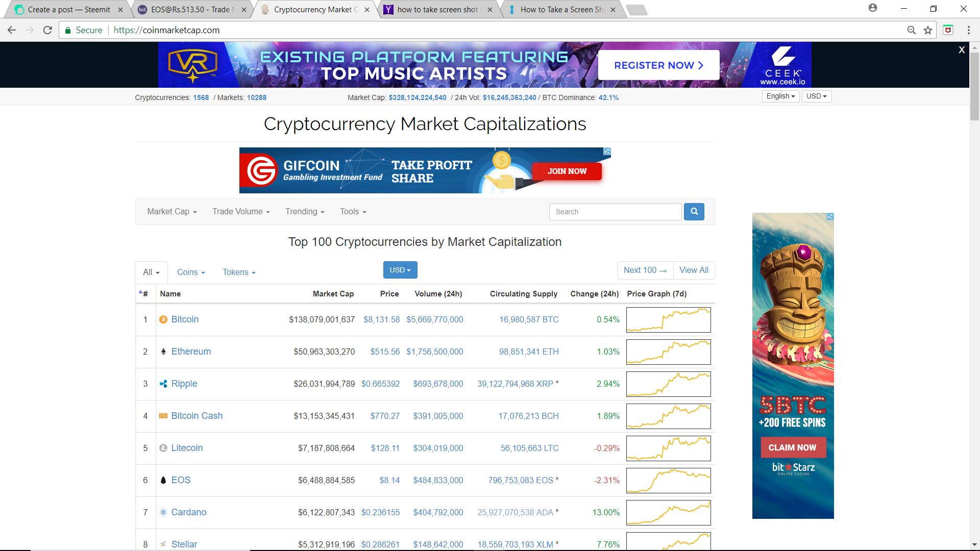980x551 pixels.
Task: Sort by the Change (24h) column header
Action: click(594, 294)
